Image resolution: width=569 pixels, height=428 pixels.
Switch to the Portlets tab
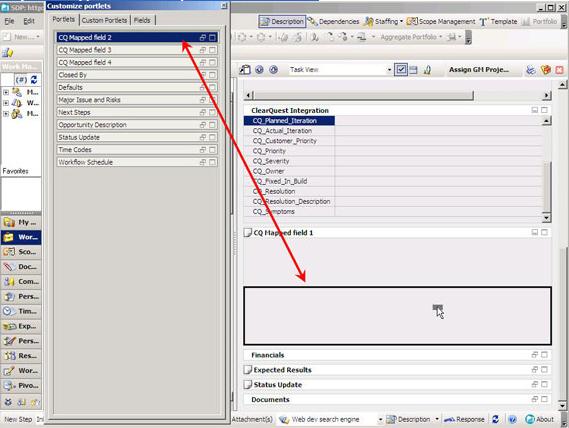pos(64,20)
